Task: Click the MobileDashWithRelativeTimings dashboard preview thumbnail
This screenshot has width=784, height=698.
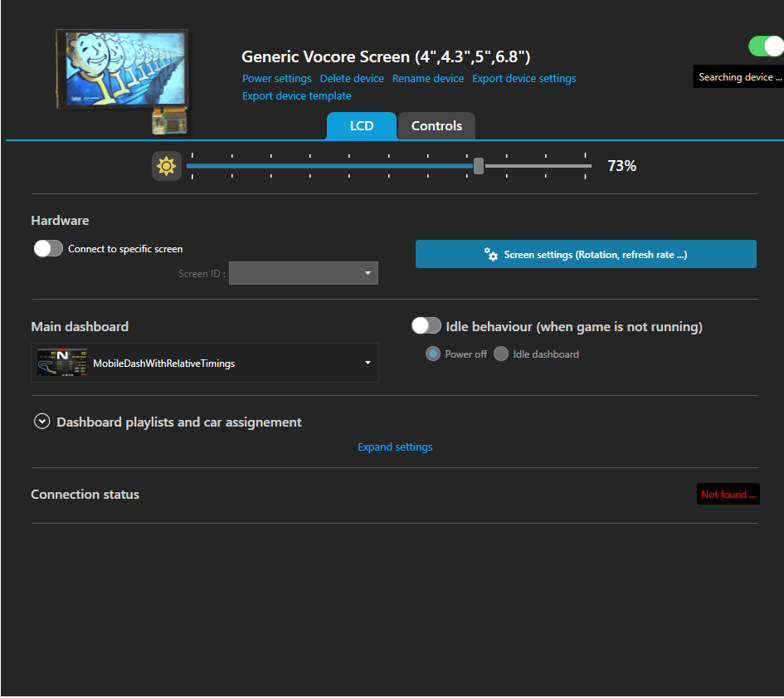Action: tap(62, 363)
